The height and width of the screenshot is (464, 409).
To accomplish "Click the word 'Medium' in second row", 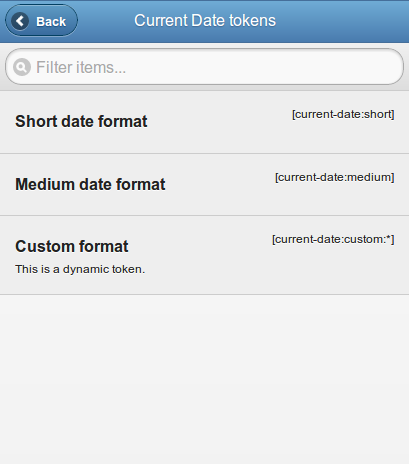I will click(x=45, y=184).
